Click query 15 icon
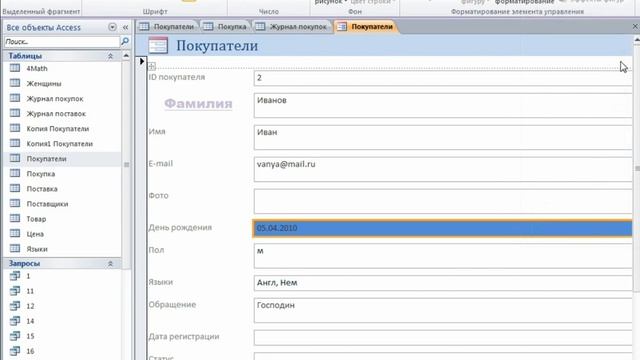The width and height of the screenshot is (640, 360). coord(15,336)
